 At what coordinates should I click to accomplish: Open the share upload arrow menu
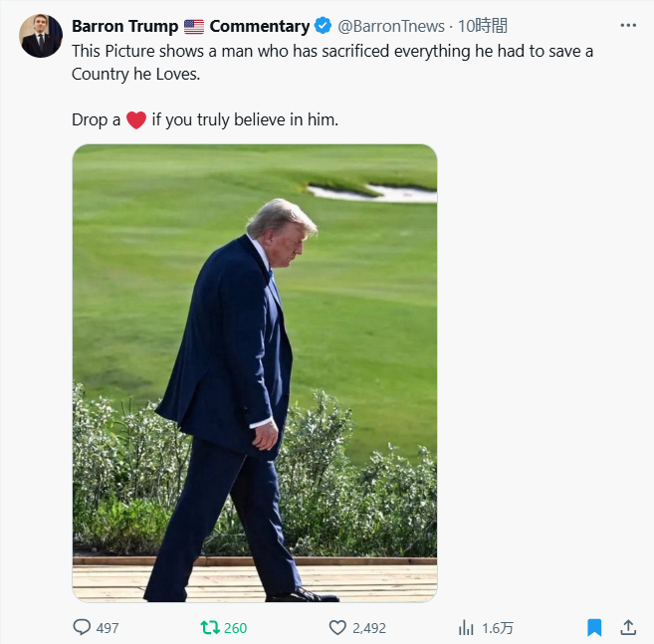pyautogui.click(x=628, y=627)
